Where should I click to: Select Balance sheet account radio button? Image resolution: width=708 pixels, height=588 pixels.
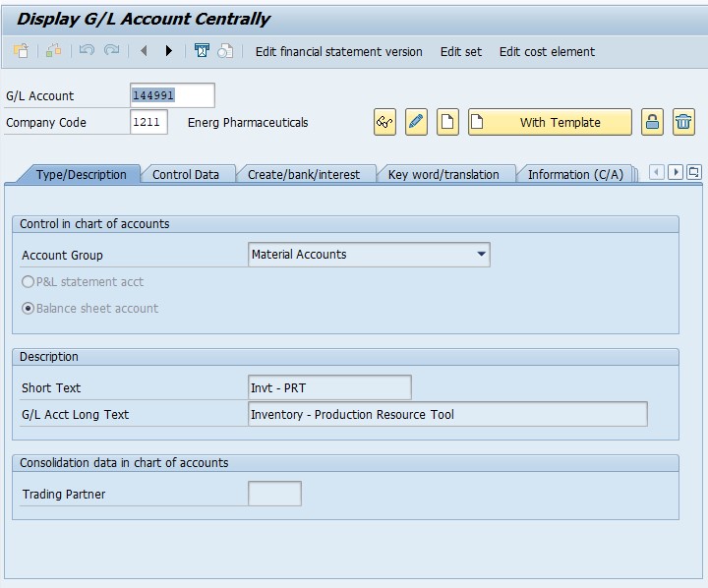(28, 309)
